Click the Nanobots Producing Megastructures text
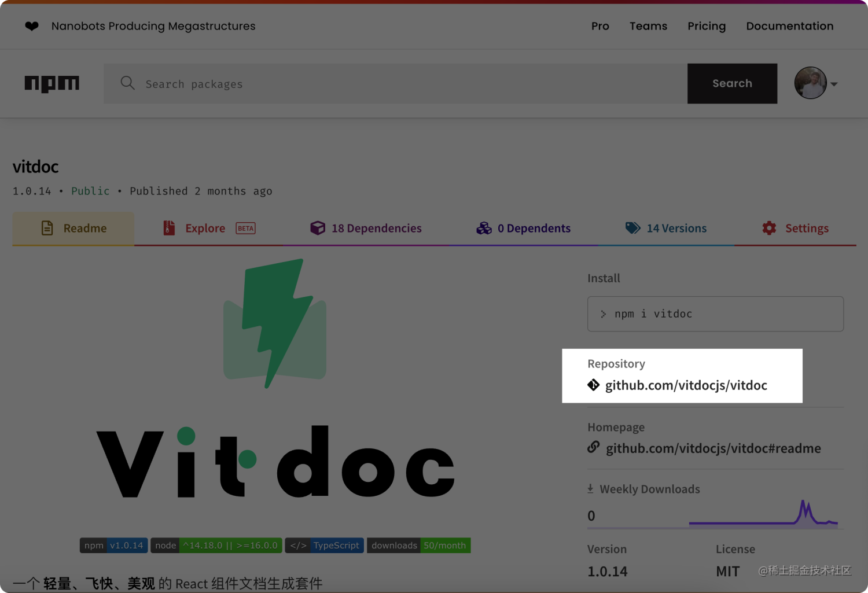Image resolution: width=868 pixels, height=593 pixels. 153,26
